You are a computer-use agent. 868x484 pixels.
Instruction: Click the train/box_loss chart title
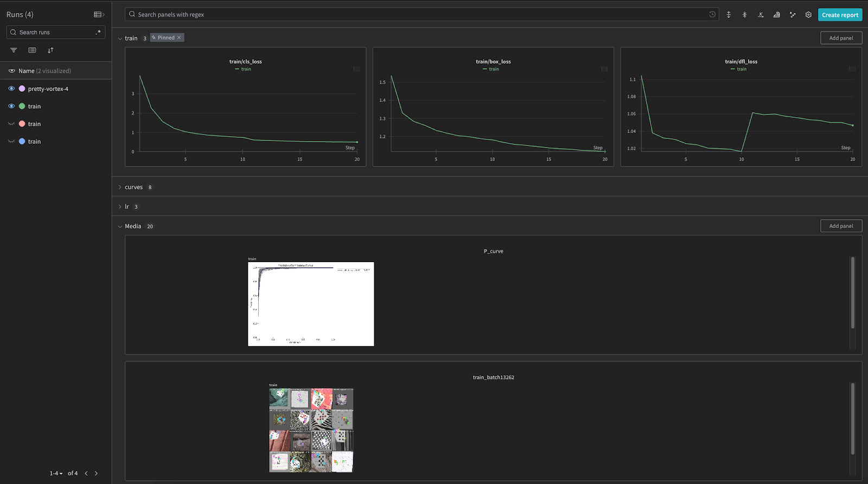click(x=493, y=61)
